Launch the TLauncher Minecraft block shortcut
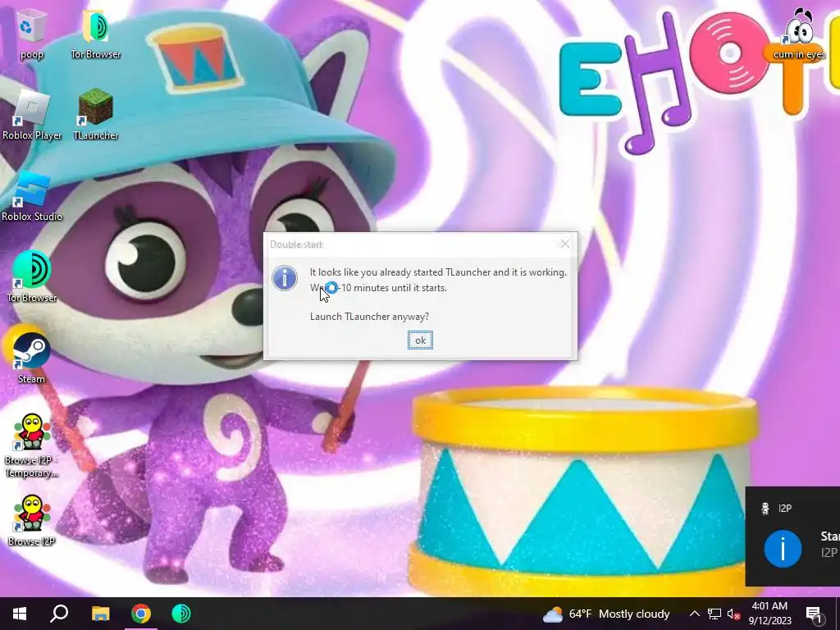The width and height of the screenshot is (840, 630). click(x=95, y=115)
